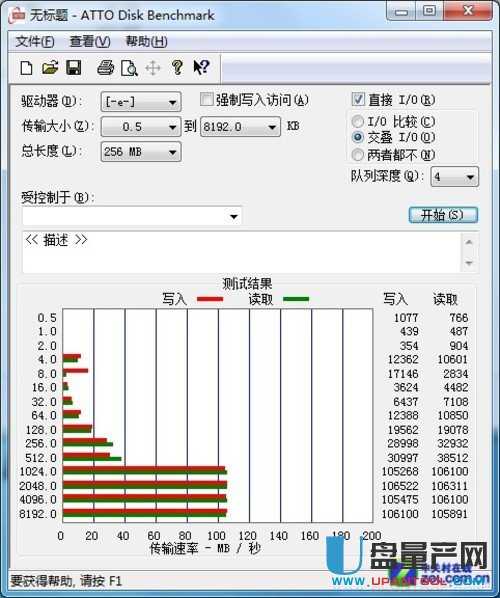Select 两者都不 radio option

(357, 155)
